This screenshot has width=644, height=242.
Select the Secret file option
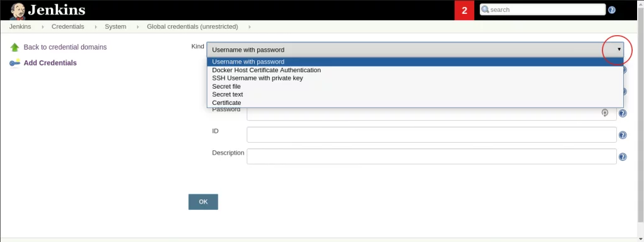pos(415,87)
